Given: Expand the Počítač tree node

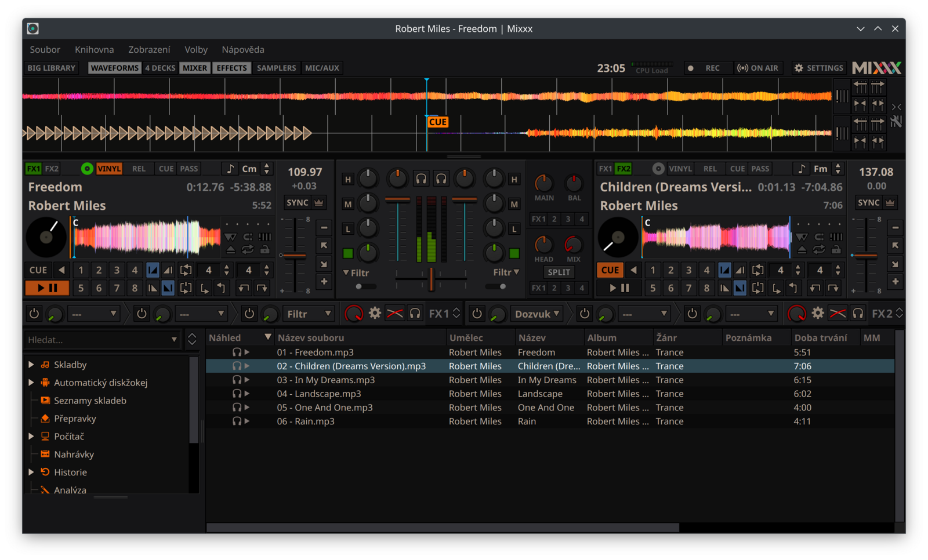Looking at the screenshot, I should (x=31, y=437).
